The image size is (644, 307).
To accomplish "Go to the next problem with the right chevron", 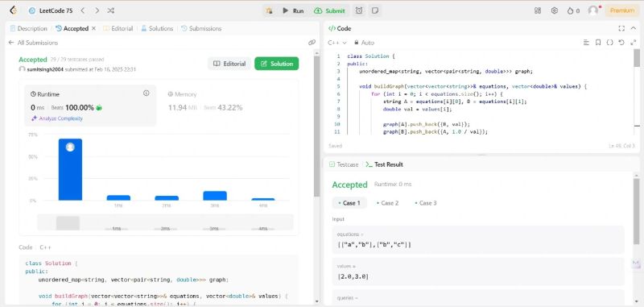I will coord(97,10).
